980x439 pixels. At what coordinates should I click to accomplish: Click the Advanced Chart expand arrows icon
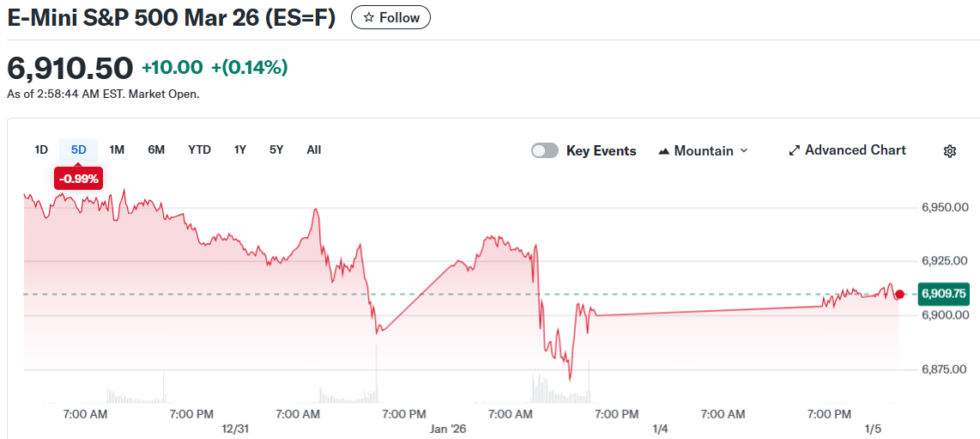coord(794,150)
